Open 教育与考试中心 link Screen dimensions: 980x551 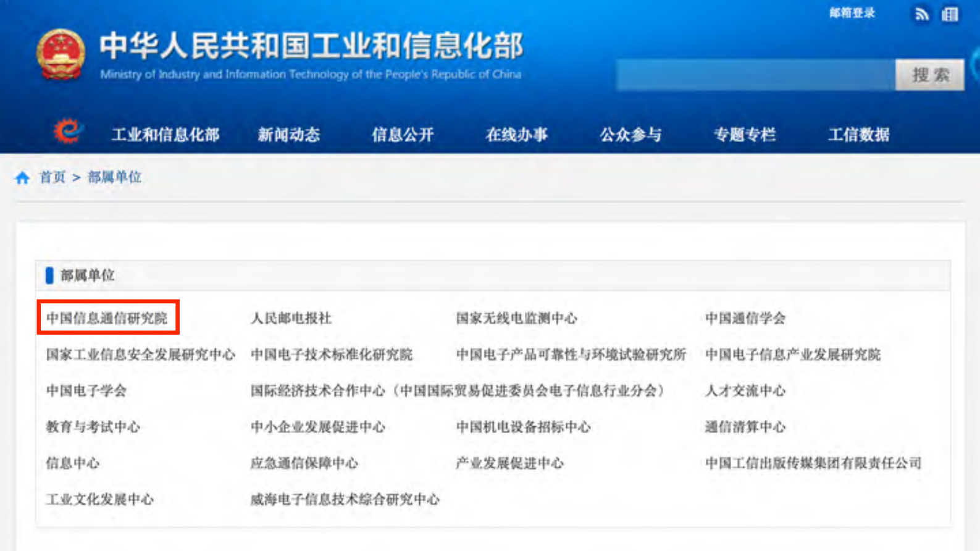tap(93, 427)
